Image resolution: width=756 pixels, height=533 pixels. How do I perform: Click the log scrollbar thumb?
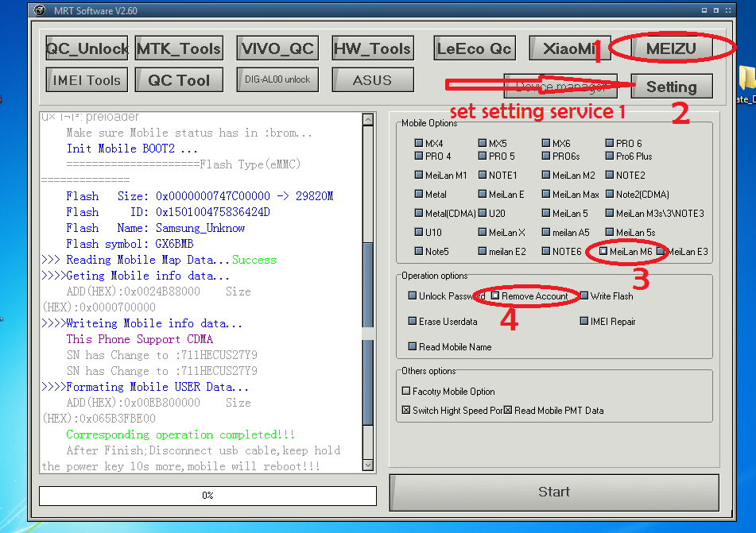368,335
